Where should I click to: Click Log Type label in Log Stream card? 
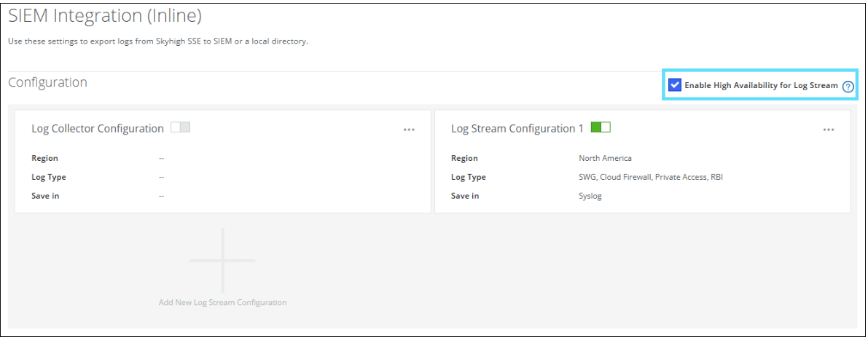point(468,177)
